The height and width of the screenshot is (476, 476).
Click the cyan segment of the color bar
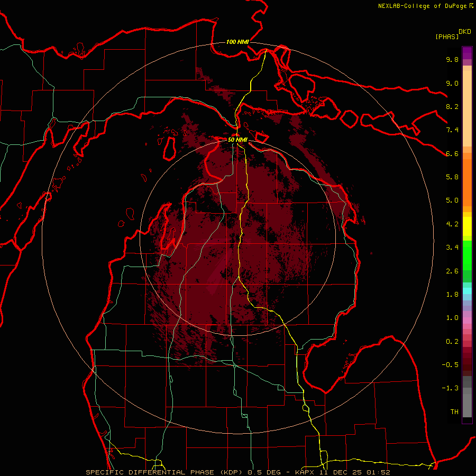point(467,291)
